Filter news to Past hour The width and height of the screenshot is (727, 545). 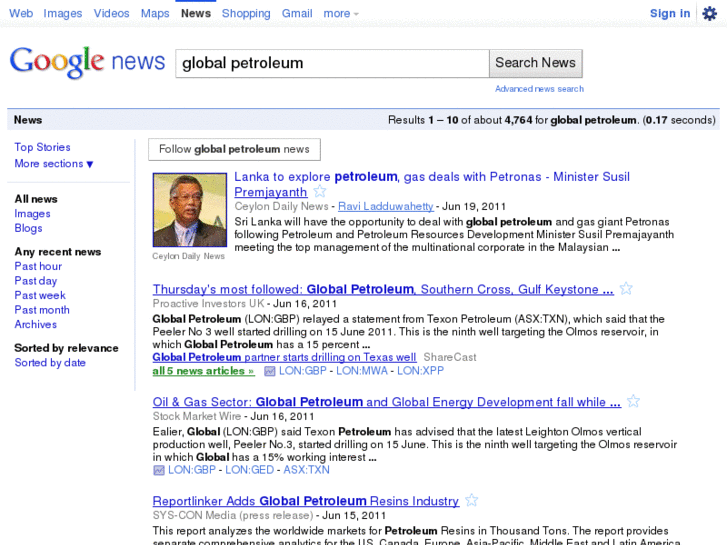pos(38,266)
